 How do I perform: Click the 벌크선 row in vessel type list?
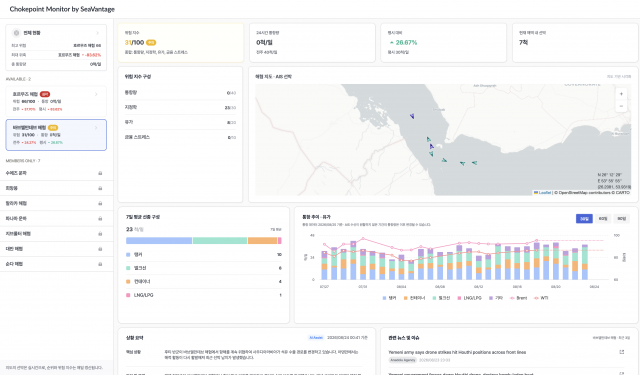(x=204, y=268)
